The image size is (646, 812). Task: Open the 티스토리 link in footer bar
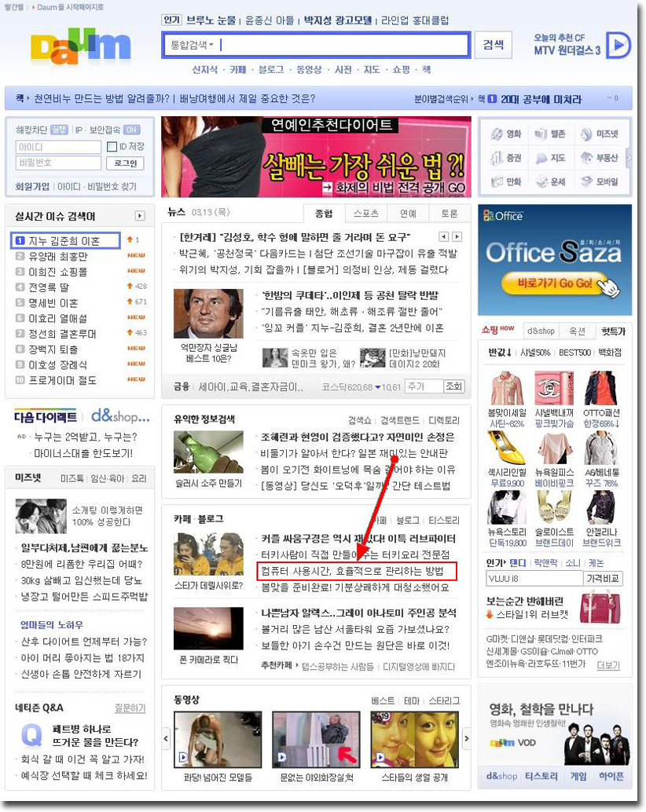coord(541,776)
